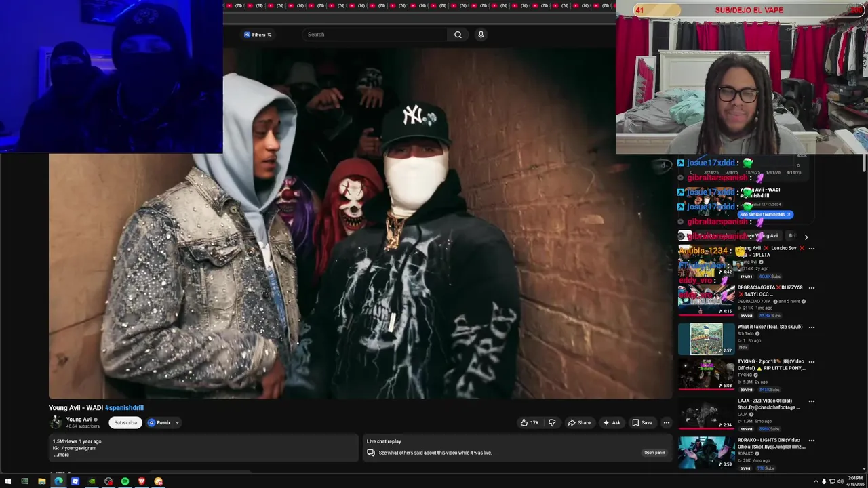Viewport: 868px width, 488px height.
Task: Open the DEGRACIAO70TA video thumbnail with 4:15 duration
Action: (706, 300)
